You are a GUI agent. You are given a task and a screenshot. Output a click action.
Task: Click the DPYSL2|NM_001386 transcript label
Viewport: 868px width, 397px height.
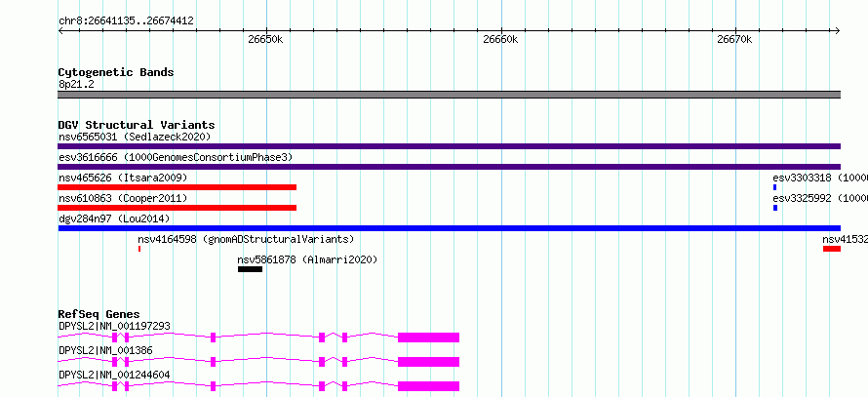(105, 350)
